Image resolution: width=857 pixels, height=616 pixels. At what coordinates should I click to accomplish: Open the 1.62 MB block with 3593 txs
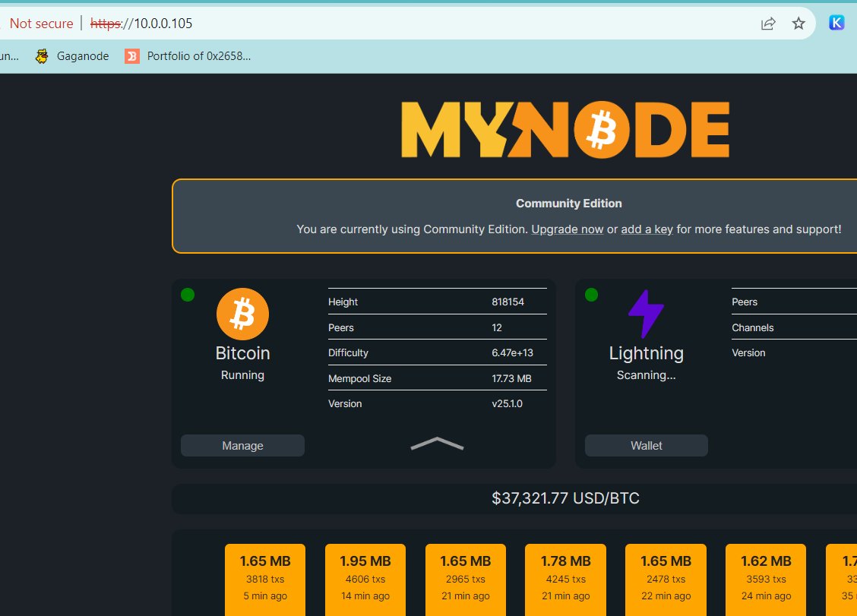coord(766,580)
